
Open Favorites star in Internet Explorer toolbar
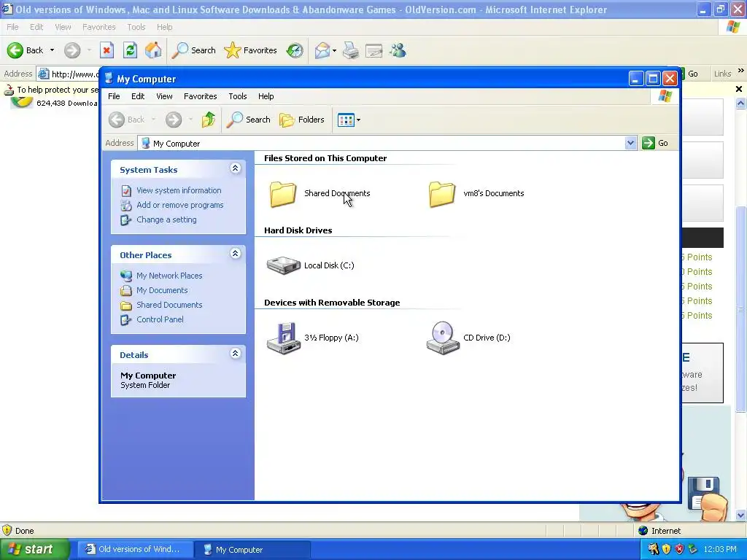251,50
